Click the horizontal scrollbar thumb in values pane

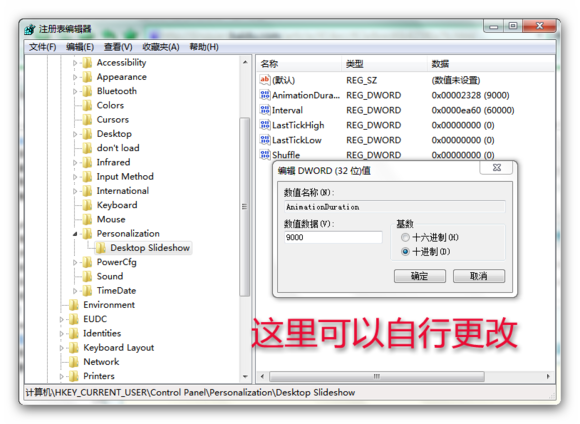377,376
